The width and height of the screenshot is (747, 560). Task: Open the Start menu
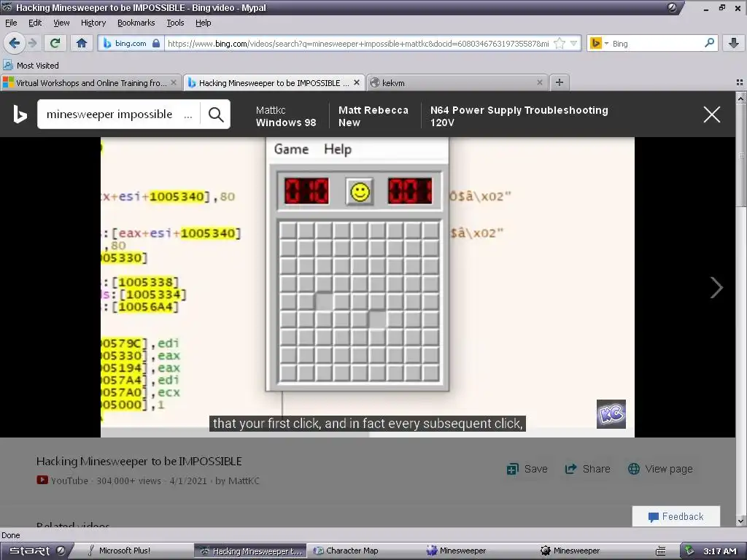(x=30, y=551)
